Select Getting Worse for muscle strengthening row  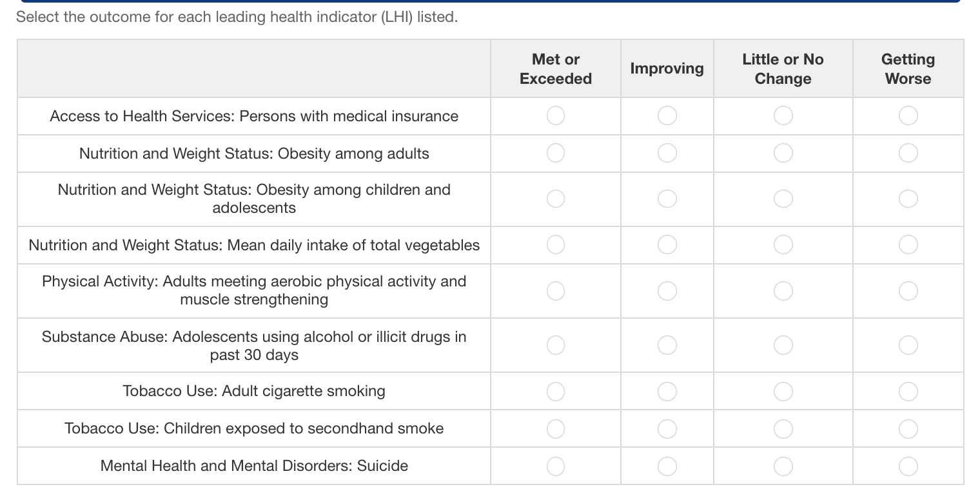tap(908, 290)
